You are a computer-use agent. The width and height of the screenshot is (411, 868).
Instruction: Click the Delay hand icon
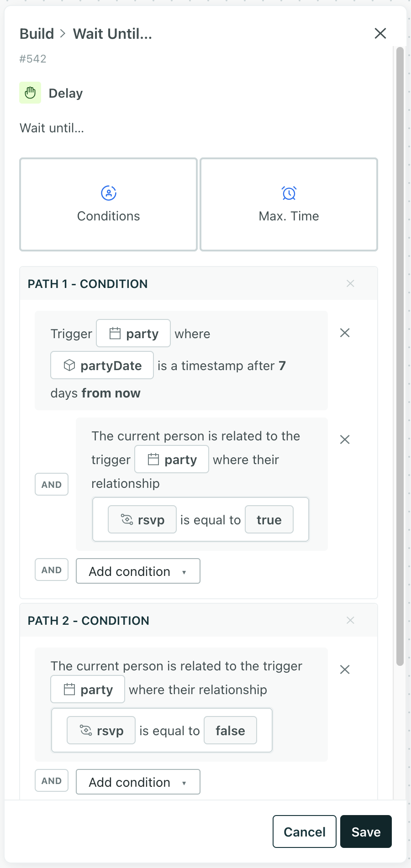click(x=30, y=92)
